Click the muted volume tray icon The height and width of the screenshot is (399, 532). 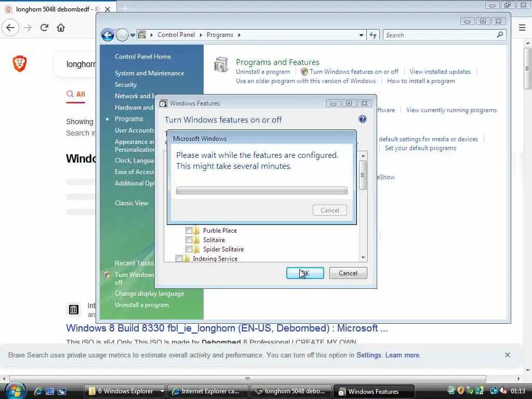click(503, 391)
